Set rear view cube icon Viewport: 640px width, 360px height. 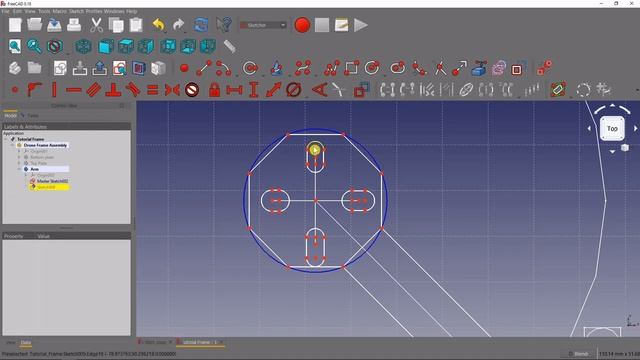(168, 46)
